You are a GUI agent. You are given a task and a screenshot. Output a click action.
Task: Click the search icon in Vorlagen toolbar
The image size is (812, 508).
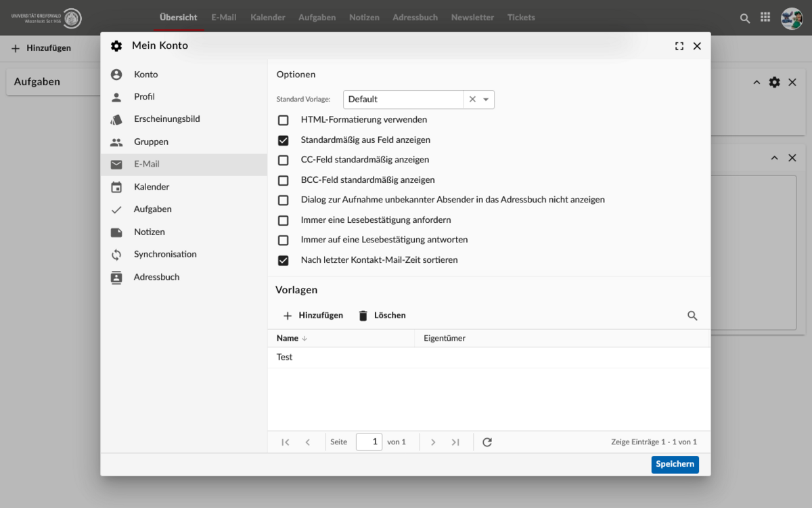coord(692,316)
